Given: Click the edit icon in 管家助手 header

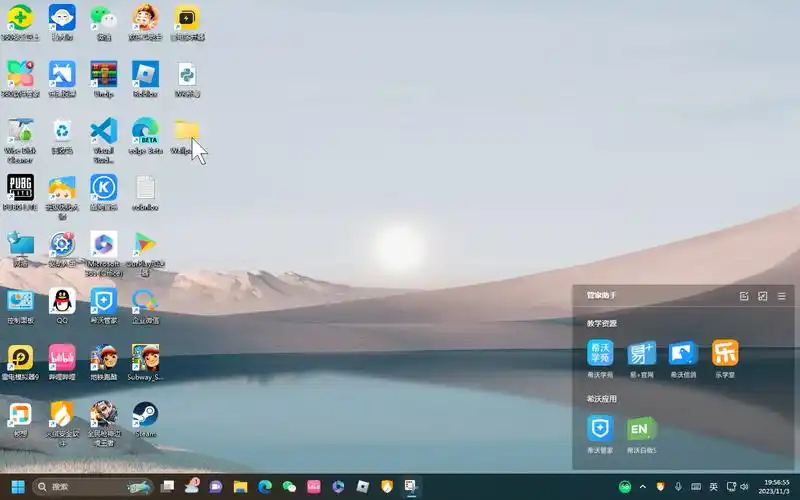Looking at the screenshot, I should [x=744, y=296].
